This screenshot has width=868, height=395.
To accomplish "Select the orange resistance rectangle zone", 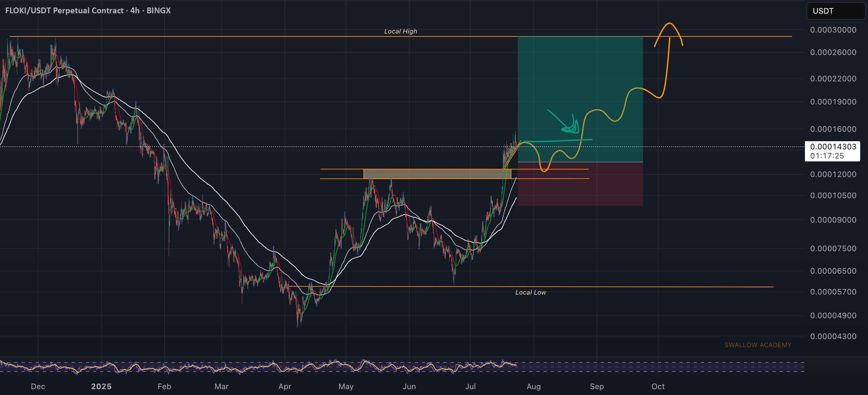I will pos(437,174).
